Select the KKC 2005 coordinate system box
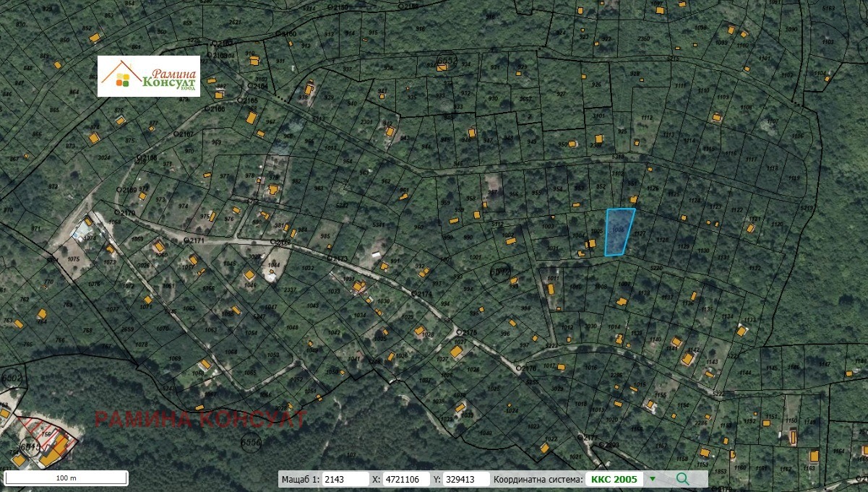 pos(614,478)
